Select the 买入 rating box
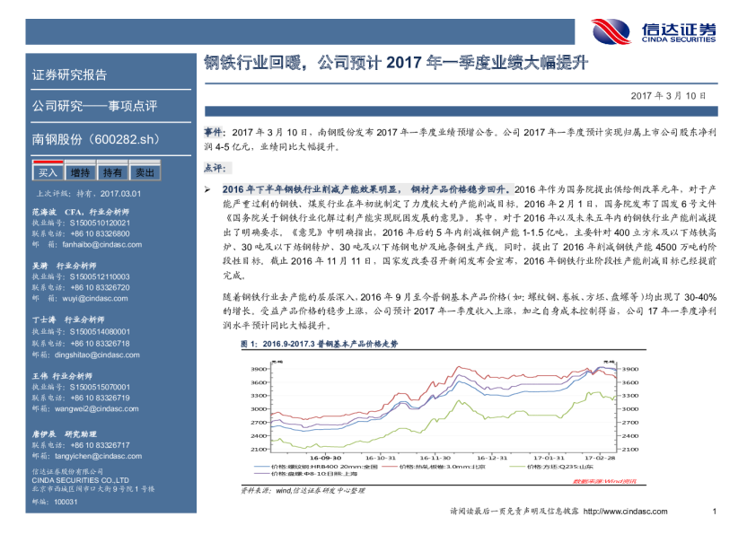Image resolution: width=756 pixels, height=534 pixels. pyautogui.click(x=48, y=172)
